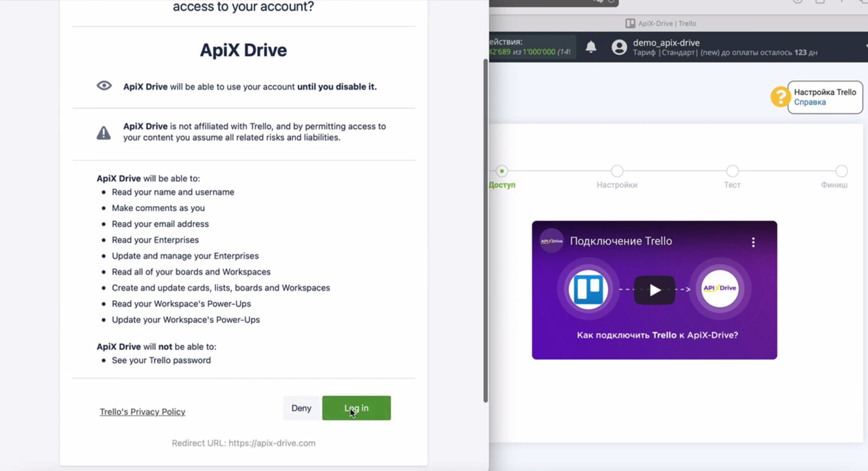The width and height of the screenshot is (868, 471).
Task: Select the Доступ step marker
Action: (501, 171)
